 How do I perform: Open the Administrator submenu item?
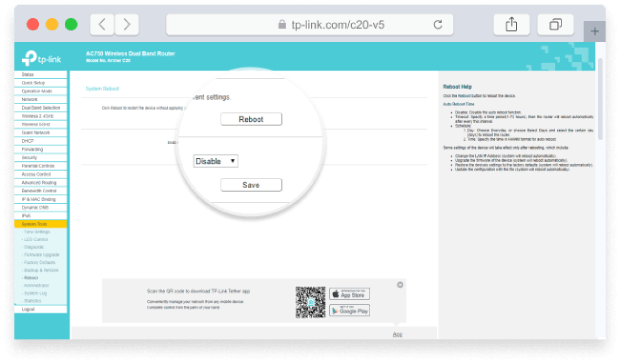pos(36,285)
